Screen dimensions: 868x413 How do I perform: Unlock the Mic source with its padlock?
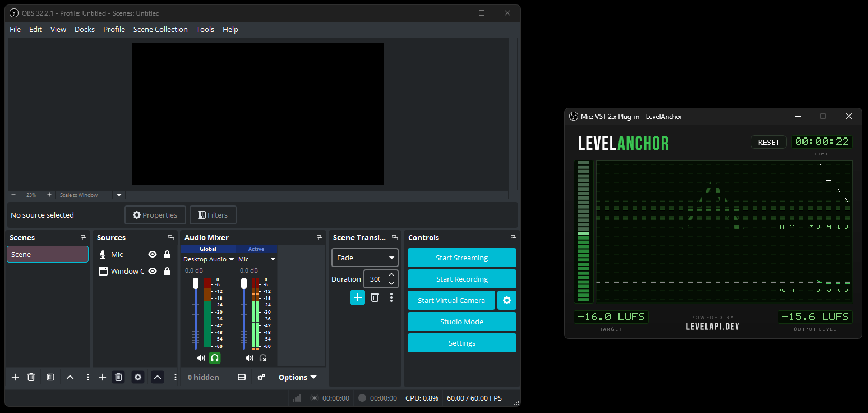(167, 254)
